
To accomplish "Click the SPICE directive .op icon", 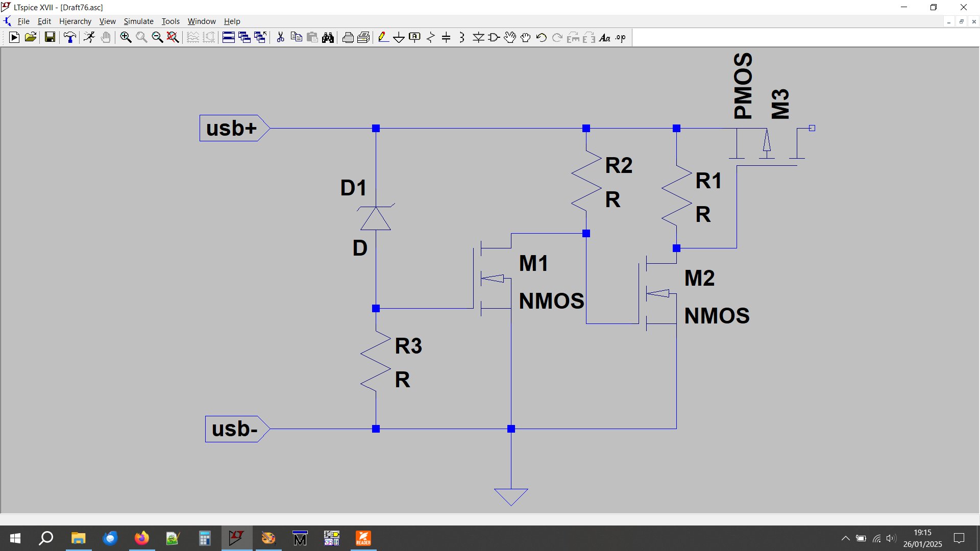I will point(620,37).
